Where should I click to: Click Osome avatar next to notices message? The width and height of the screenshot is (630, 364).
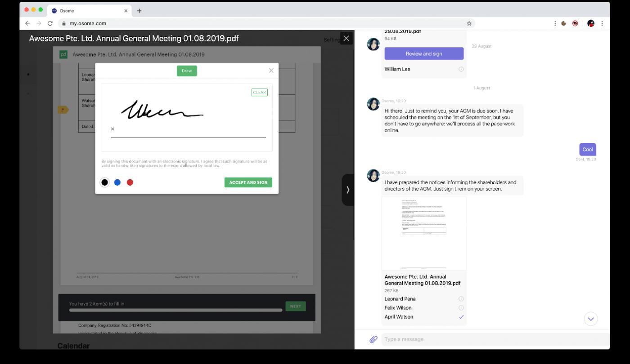(373, 176)
